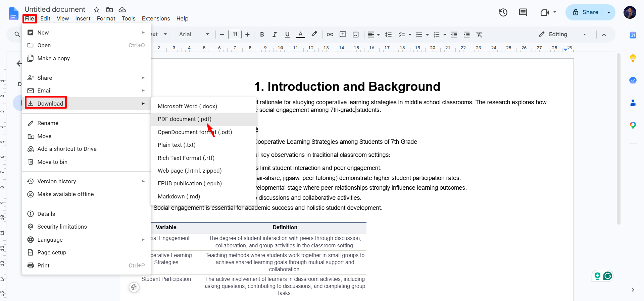Open the Insert menu
644x301 pixels.
pyautogui.click(x=83, y=18)
